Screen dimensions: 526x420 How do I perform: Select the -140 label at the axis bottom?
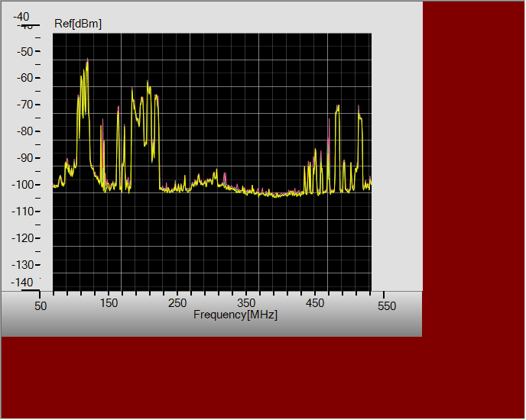[22, 283]
